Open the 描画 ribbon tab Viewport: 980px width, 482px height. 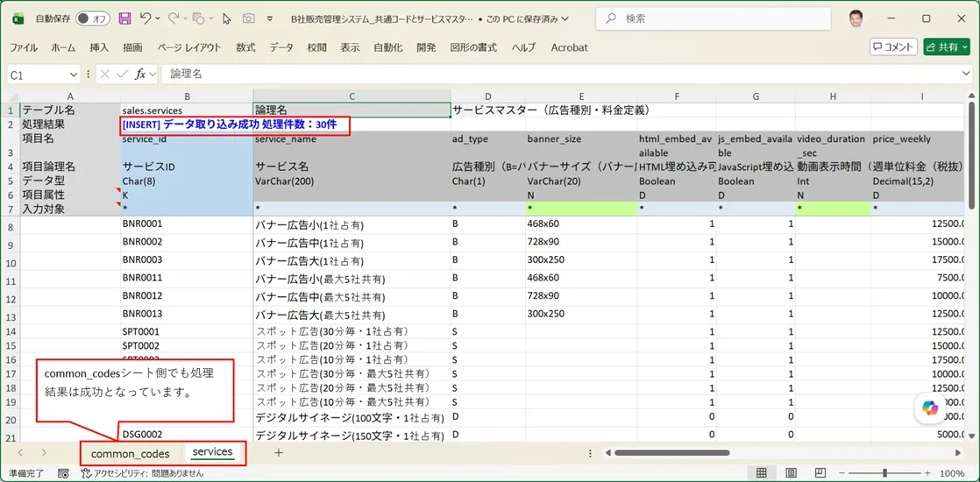[x=132, y=47]
